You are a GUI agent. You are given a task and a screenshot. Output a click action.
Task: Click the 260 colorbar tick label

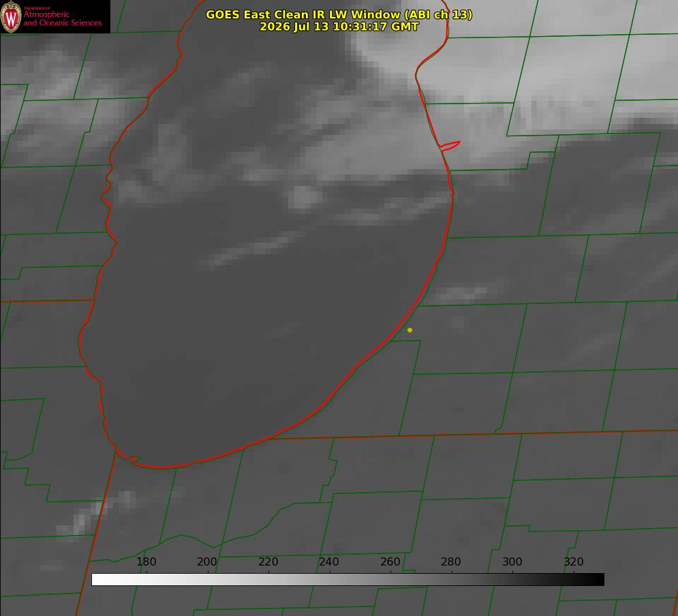click(x=390, y=561)
